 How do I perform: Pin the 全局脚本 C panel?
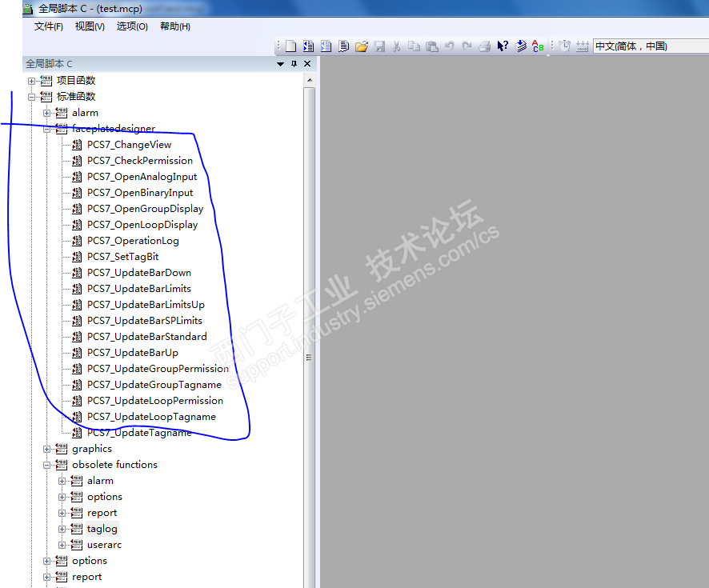pos(294,64)
